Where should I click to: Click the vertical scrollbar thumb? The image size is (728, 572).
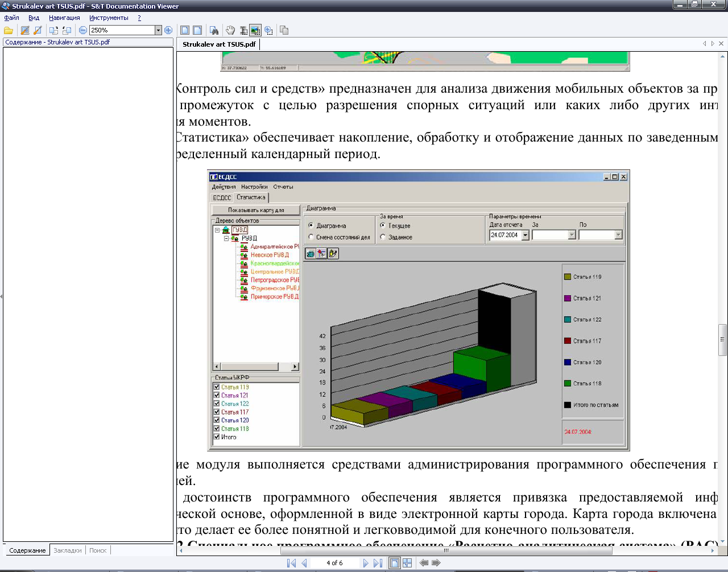click(722, 339)
